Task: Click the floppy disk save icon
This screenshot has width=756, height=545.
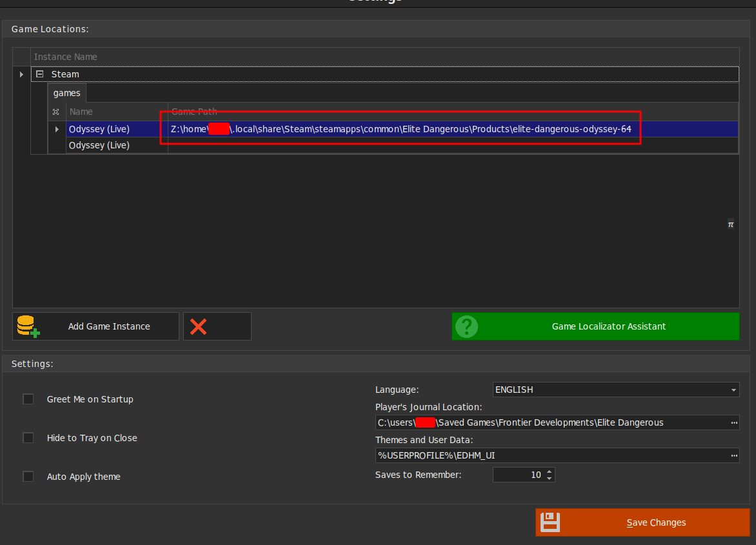Action: pos(550,522)
